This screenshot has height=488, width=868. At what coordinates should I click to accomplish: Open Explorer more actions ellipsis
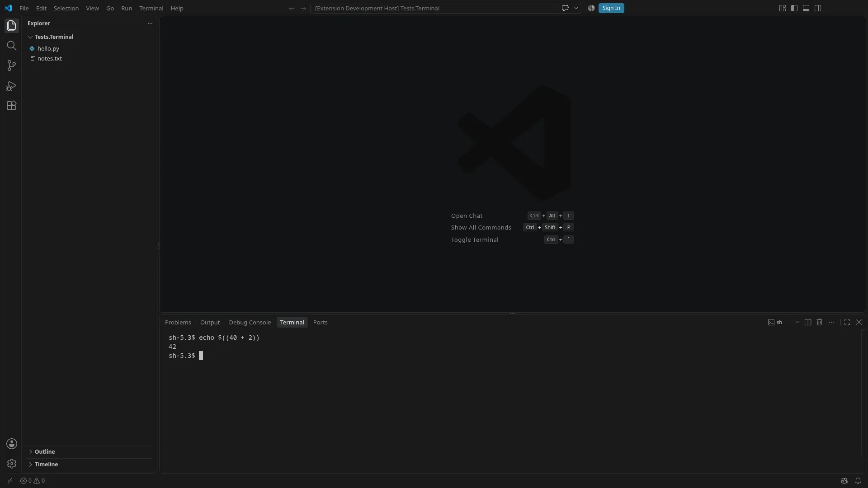pos(150,23)
